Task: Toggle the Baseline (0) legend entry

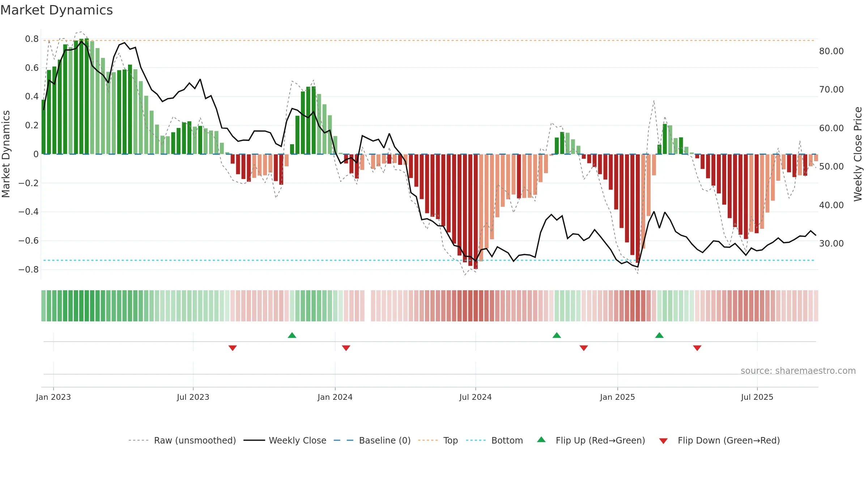Action: coord(372,440)
